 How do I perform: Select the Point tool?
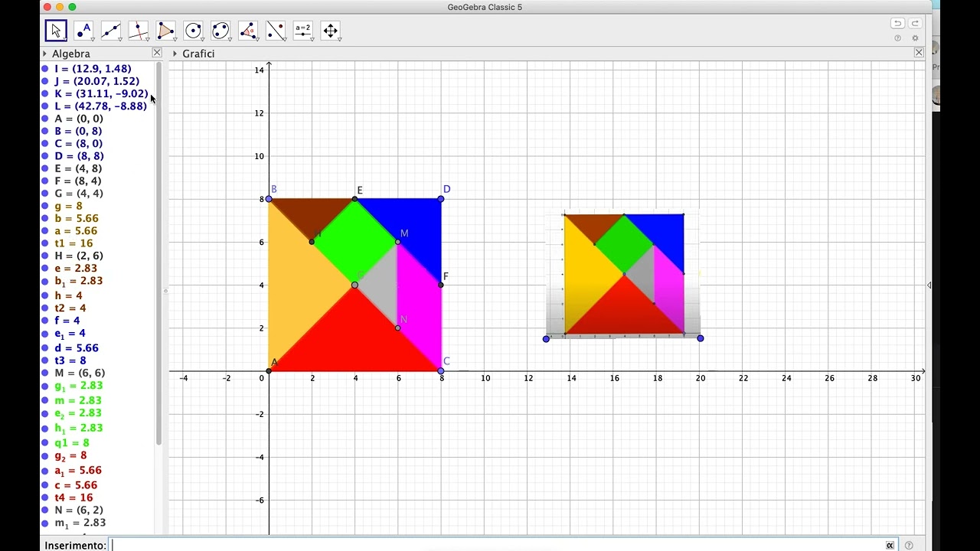(x=83, y=31)
